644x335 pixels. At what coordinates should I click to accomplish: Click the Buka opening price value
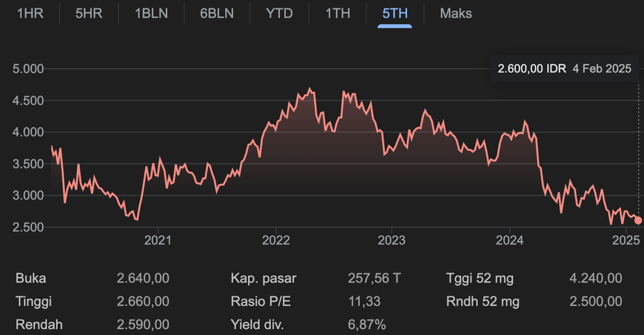tap(143, 278)
